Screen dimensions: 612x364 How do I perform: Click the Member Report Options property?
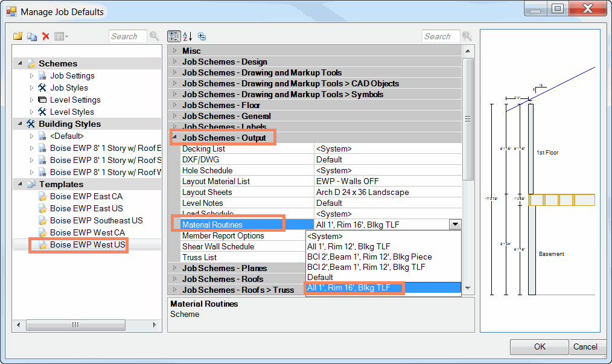point(243,236)
